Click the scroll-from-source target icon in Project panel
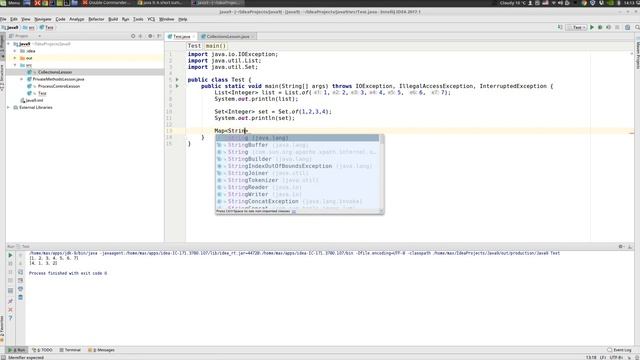640x360 pixels. [x=133, y=36]
